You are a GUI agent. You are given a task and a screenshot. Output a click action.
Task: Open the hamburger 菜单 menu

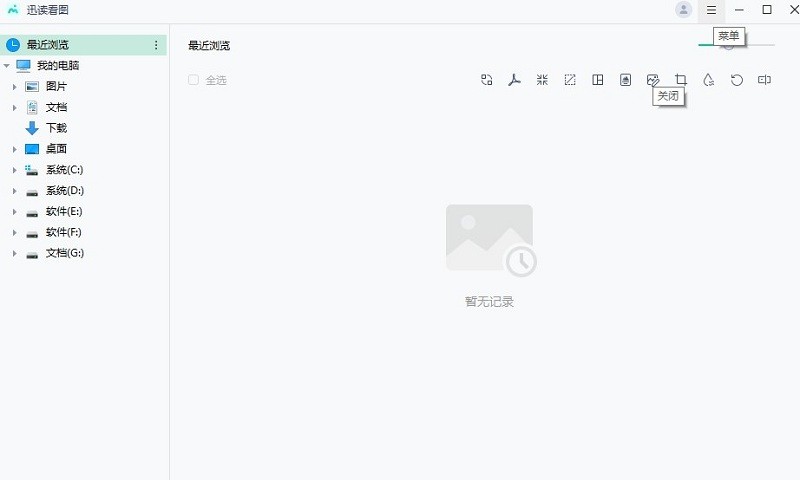point(711,10)
